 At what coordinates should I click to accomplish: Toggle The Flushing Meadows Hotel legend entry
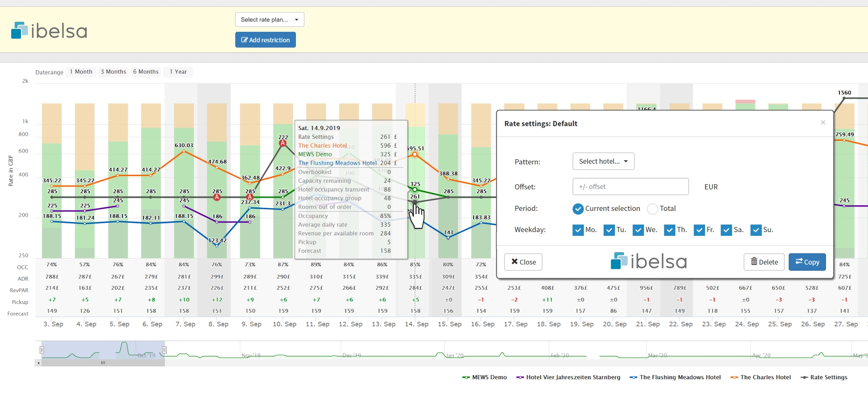(x=675, y=377)
